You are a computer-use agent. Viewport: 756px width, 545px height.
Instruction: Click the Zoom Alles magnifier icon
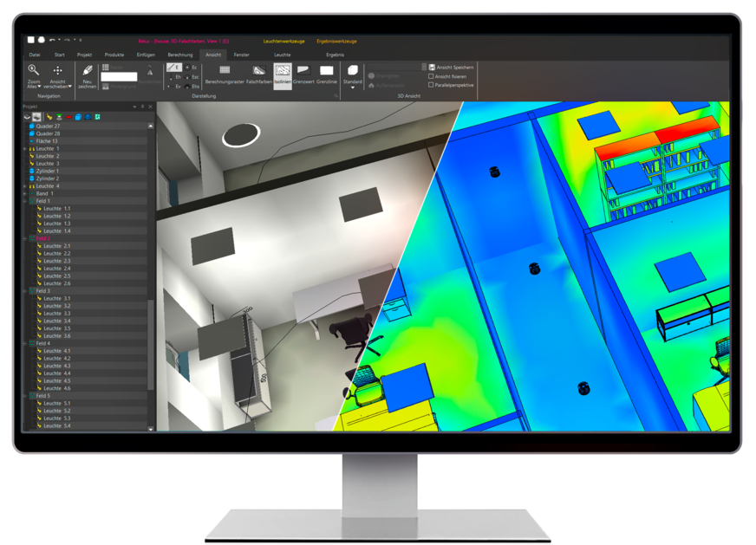pyautogui.click(x=33, y=70)
